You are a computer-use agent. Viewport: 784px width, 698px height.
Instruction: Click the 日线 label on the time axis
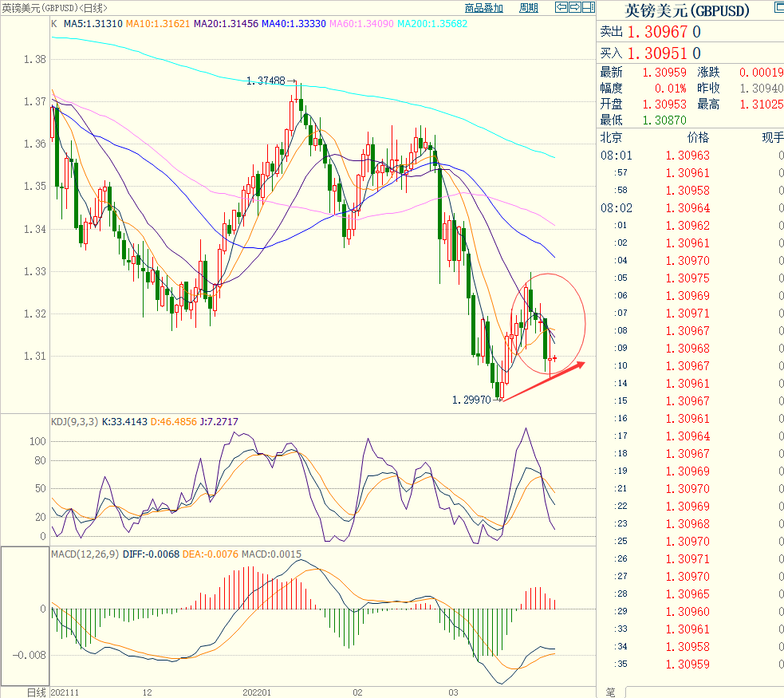click(36, 692)
